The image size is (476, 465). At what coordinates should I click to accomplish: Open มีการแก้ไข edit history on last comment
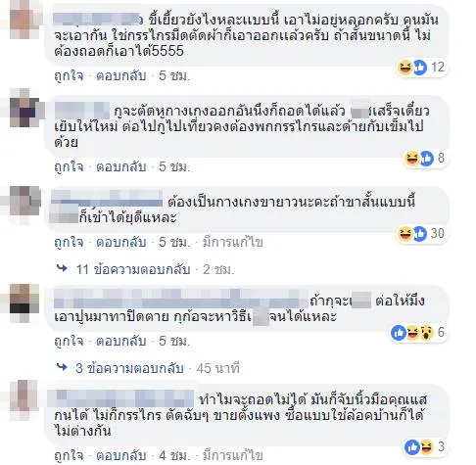(x=233, y=455)
